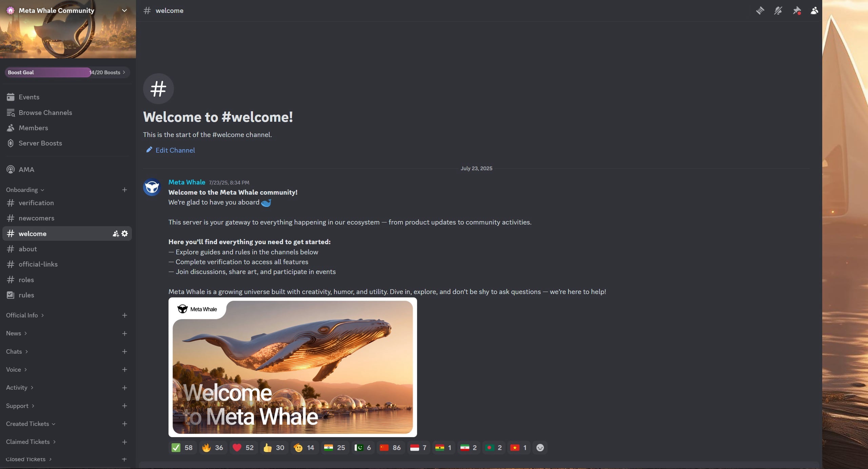The image size is (868, 469).
Task: Open welcome channel settings gear
Action: click(x=125, y=233)
